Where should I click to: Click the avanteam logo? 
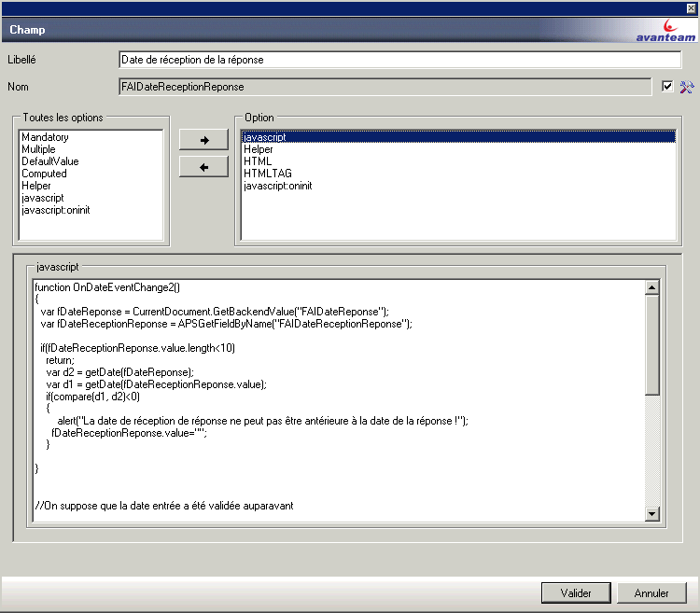pos(661,31)
